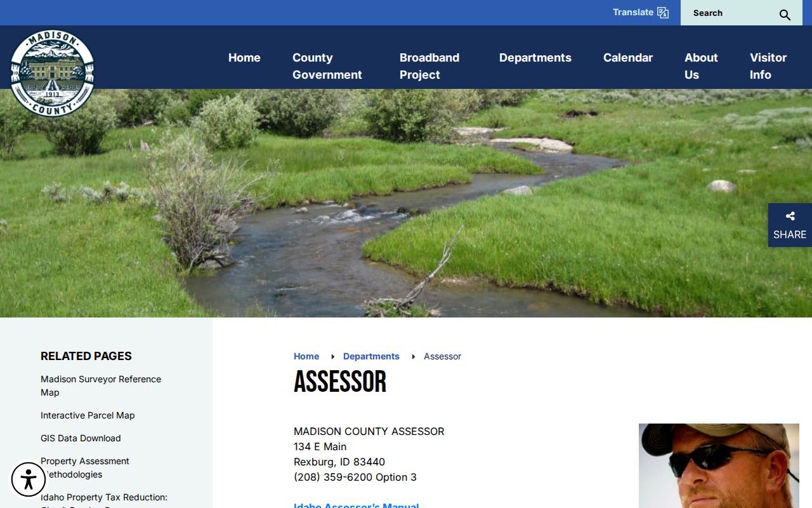
Task: Click the Madison County seal logo
Action: click(52, 73)
